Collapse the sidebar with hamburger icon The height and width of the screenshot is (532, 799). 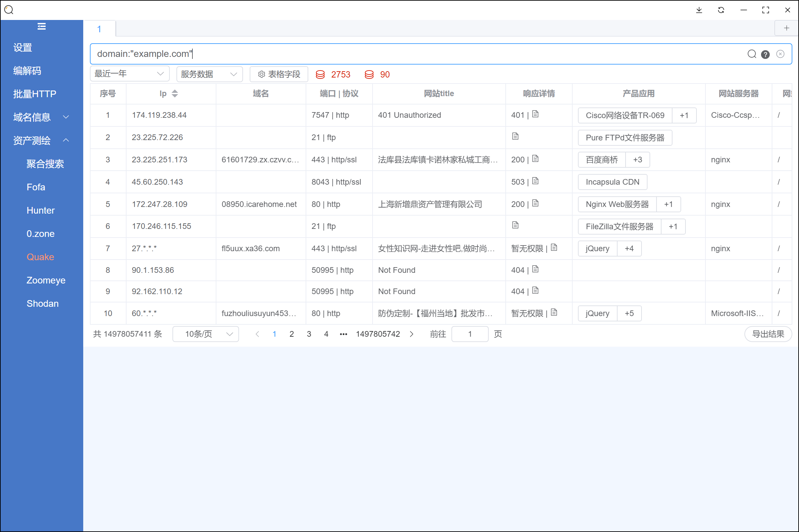click(41, 27)
